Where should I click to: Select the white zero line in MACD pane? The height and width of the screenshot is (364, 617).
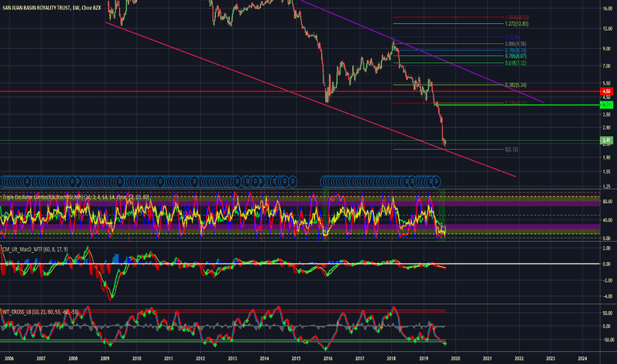coord(300,263)
